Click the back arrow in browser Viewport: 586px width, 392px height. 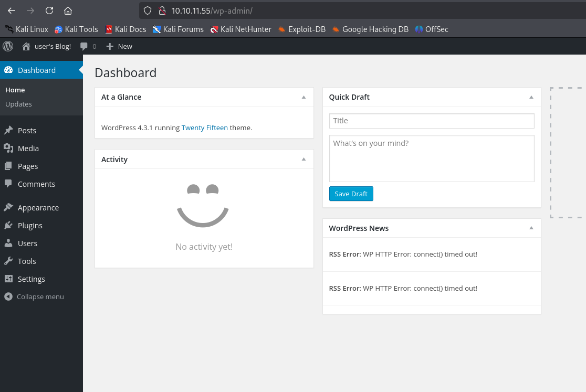point(12,10)
